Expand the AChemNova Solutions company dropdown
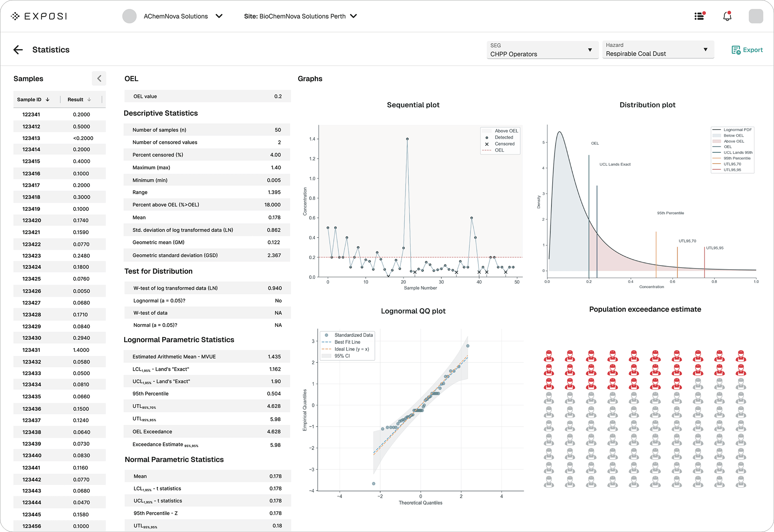Viewport: 774px width, 532px height. click(219, 16)
